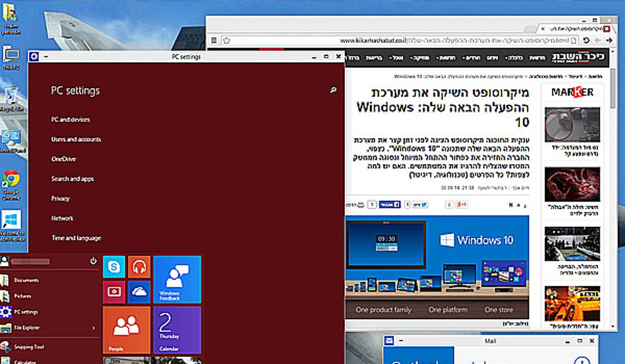Screen dimensions: 625x364
Task: Open the Music headphones tile
Action: [139, 267]
